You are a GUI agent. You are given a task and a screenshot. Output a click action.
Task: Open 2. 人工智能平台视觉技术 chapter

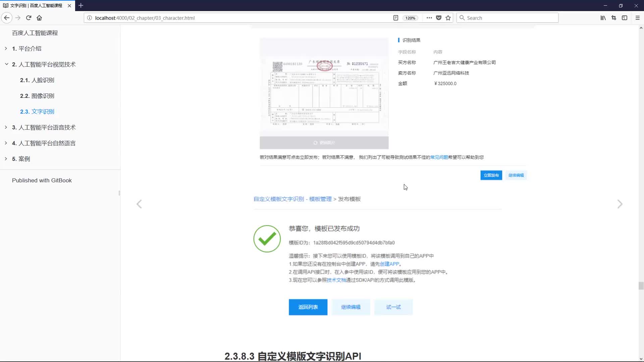pos(44,64)
